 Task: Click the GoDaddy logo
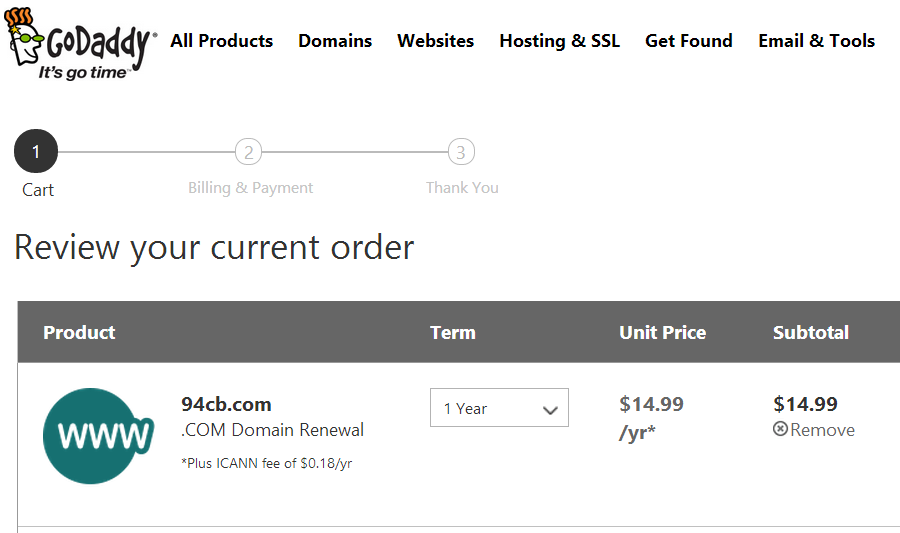click(80, 43)
